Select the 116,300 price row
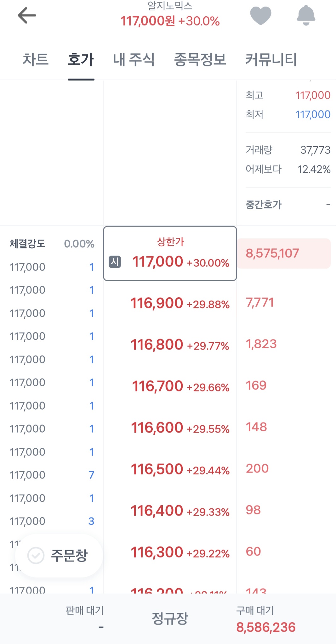Image resolution: width=336 pixels, height=644 pixels. click(170, 552)
